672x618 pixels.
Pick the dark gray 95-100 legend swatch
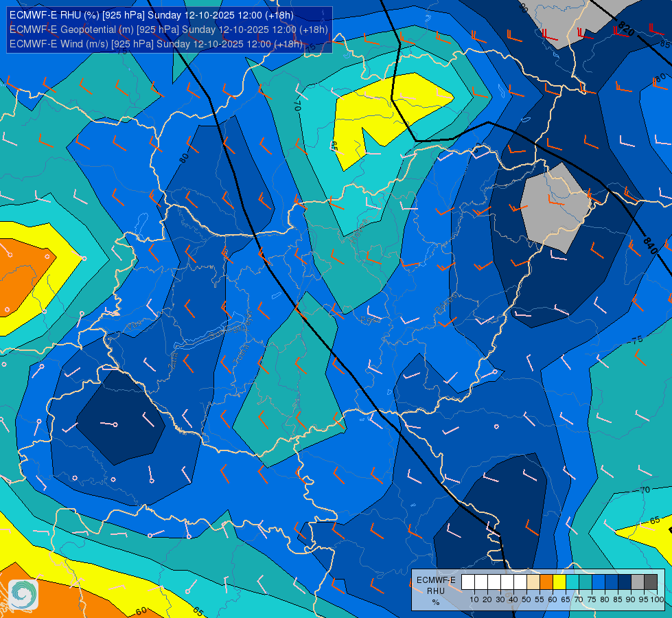pyautogui.click(x=651, y=582)
